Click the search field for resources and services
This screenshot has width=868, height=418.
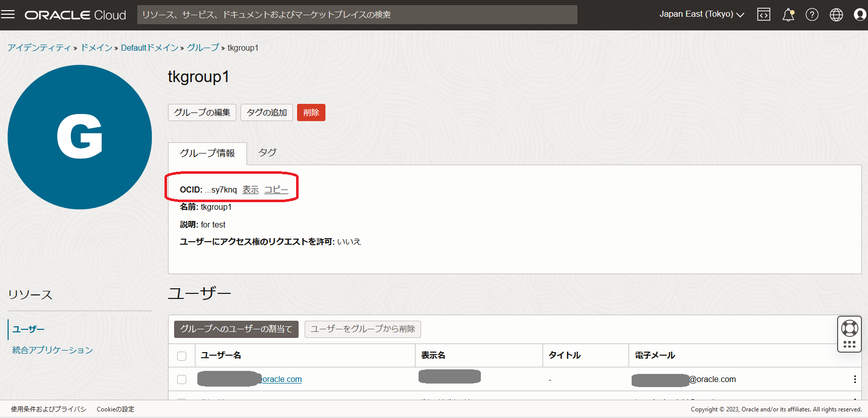[x=357, y=15]
